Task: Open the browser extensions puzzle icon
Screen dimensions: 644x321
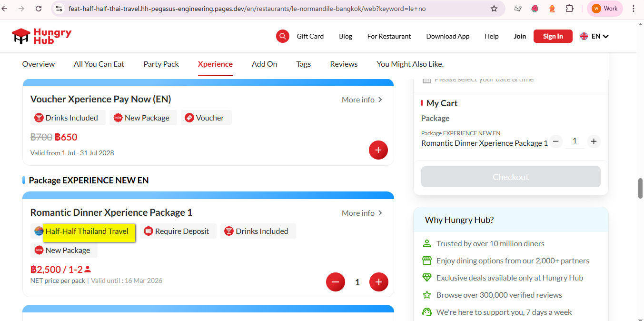Action: (x=569, y=9)
